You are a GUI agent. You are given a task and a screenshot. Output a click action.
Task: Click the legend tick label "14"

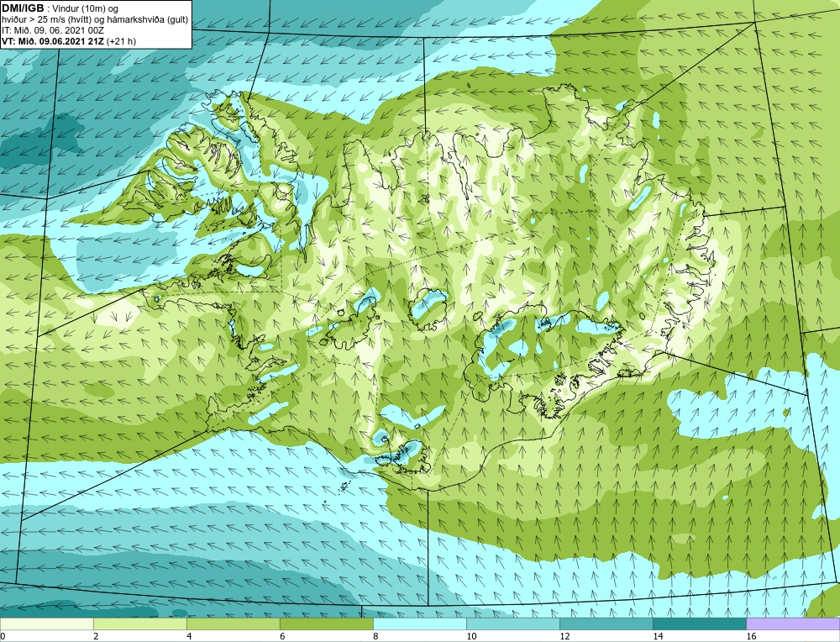(x=658, y=636)
